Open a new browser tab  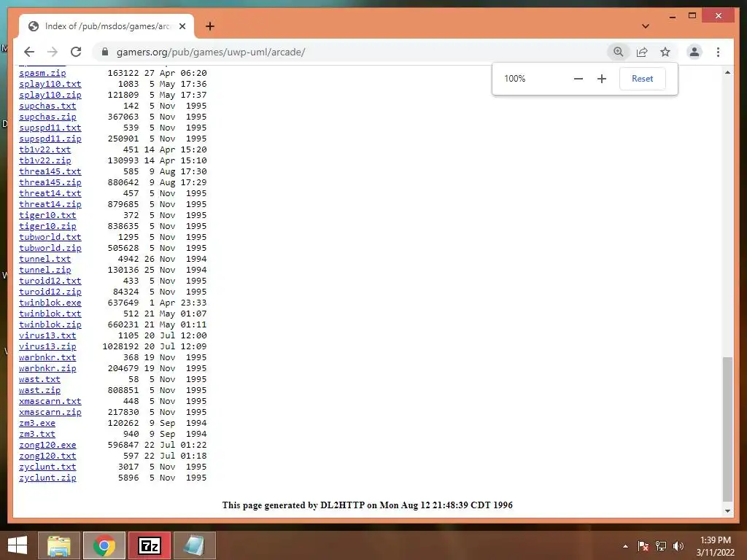(209, 26)
